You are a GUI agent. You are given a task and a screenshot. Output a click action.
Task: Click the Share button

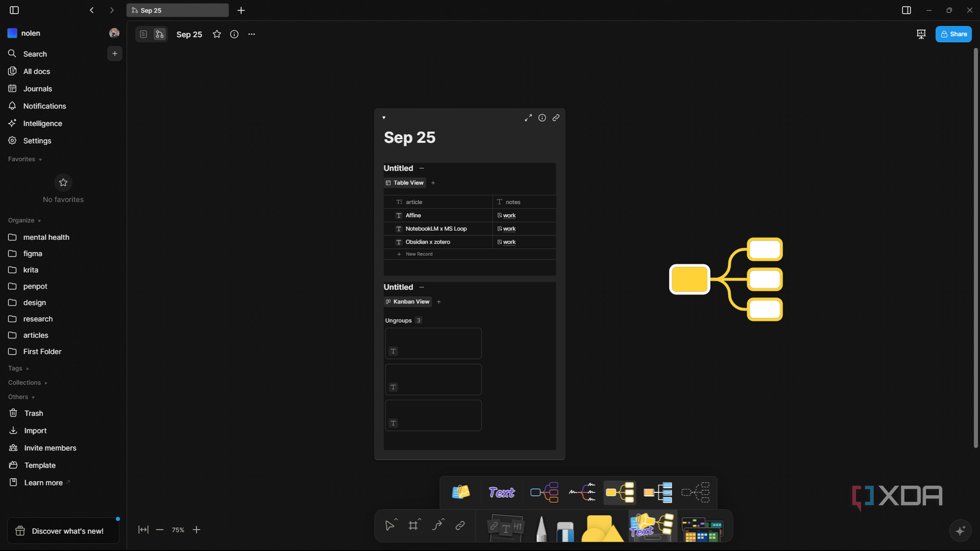(953, 34)
